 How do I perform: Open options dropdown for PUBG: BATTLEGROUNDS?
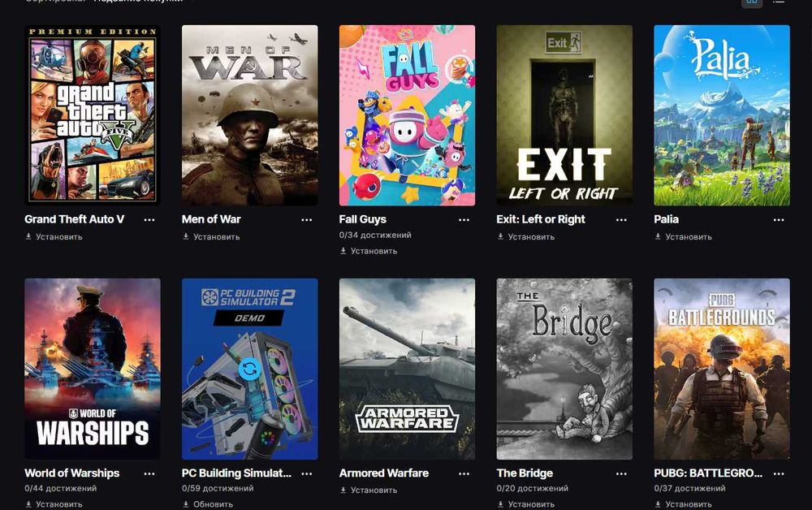(779, 473)
